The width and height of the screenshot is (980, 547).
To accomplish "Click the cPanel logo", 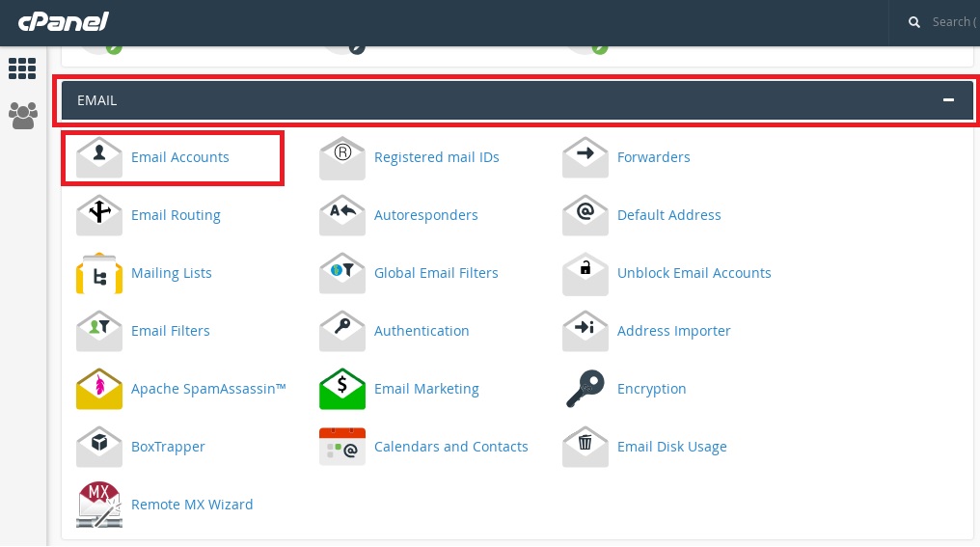I will (63, 22).
